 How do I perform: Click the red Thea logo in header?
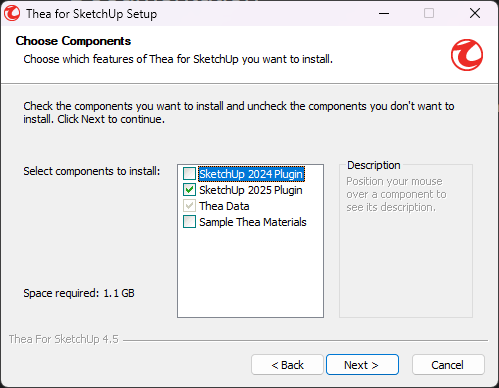(x=467, y=55)
